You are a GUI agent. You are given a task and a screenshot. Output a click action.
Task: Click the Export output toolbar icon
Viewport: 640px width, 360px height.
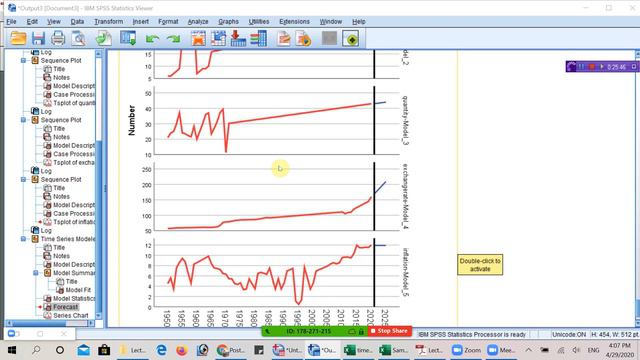point(104,39)
